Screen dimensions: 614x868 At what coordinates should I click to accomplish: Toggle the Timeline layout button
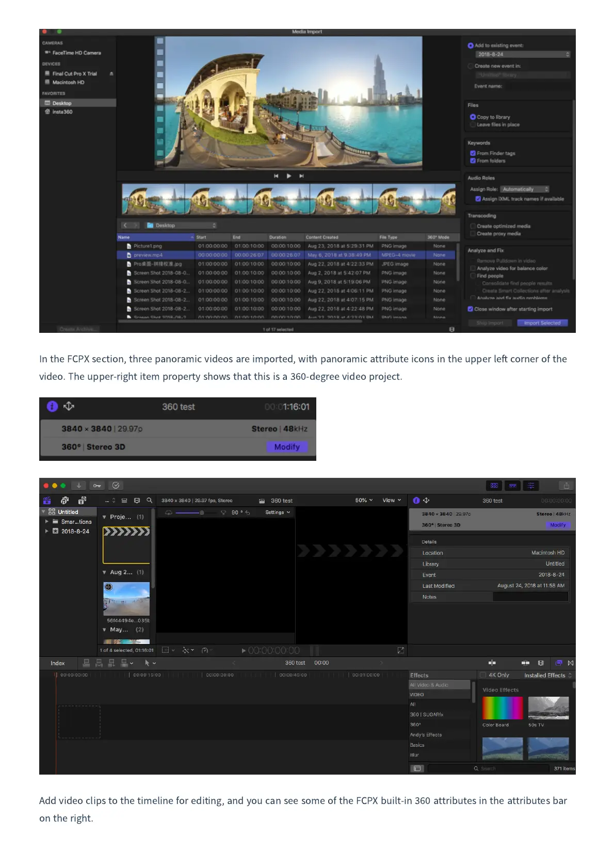pyautogui.click(x=512, y=486)
